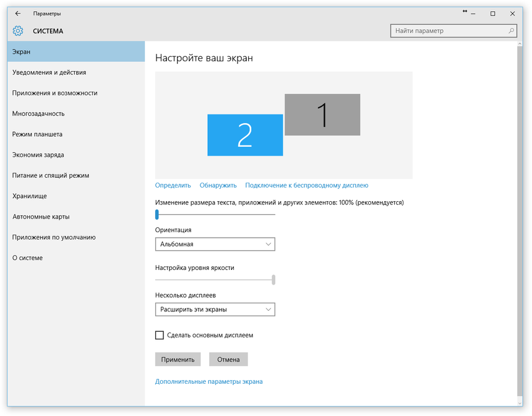Image resolution: width=532 pixels, height=416 pixels.
Task: Toggle 'Сделать основным дисплеем' checkbox
Action: coord(160,335)
